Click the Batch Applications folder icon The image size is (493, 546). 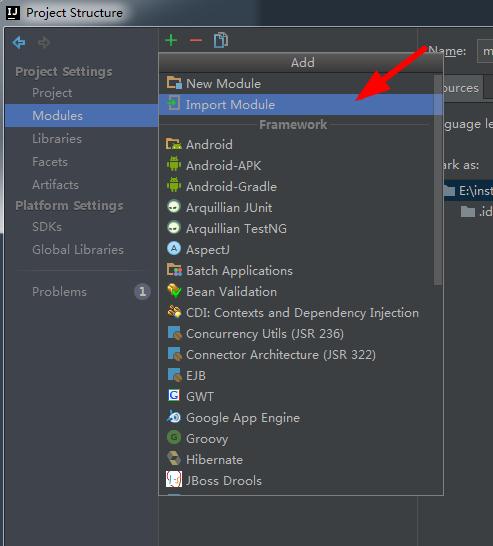tap(174, 270)
